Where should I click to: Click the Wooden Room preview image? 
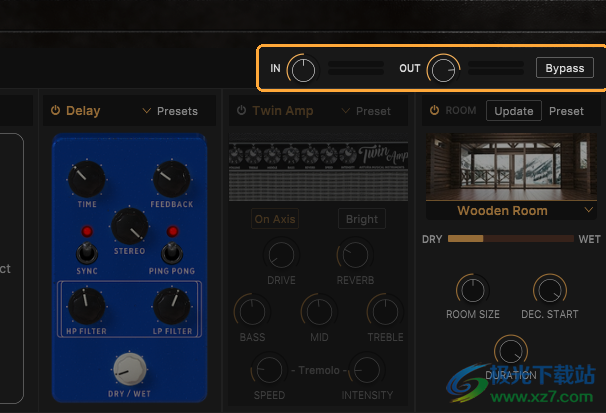point(511,167)
